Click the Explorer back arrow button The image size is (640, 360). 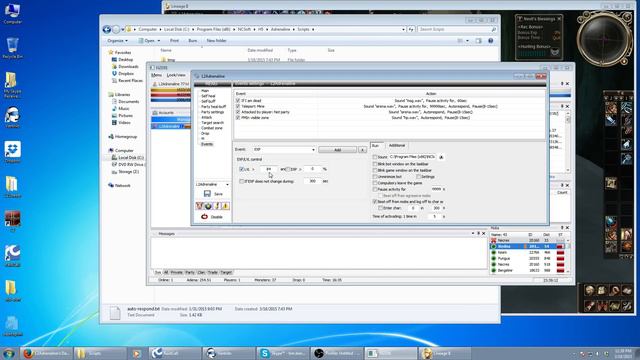pos(107,29)
